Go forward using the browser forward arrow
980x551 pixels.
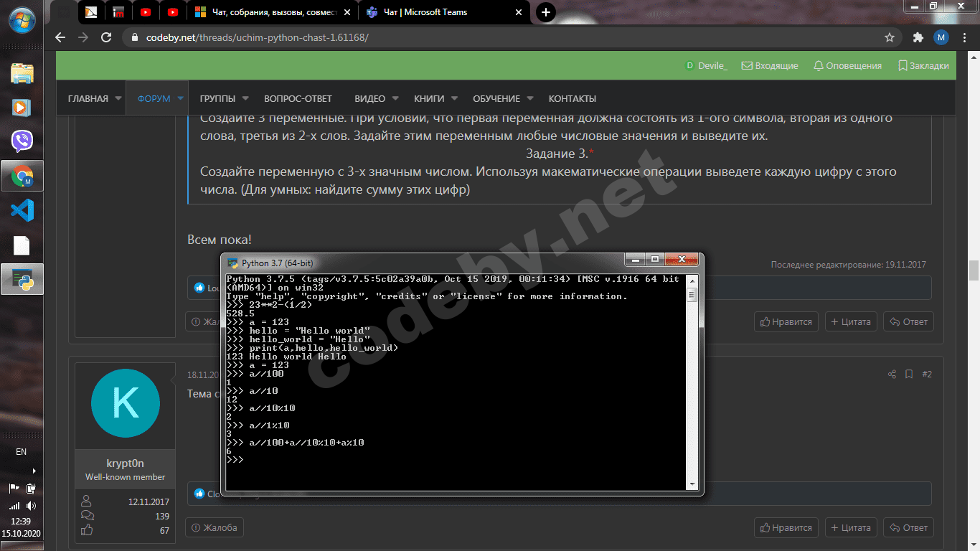83,37
